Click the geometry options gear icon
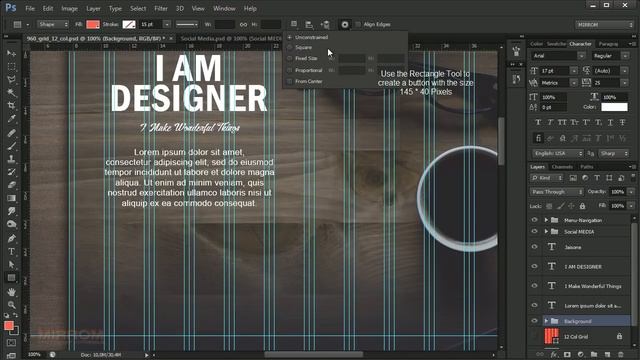 [345, 24]
